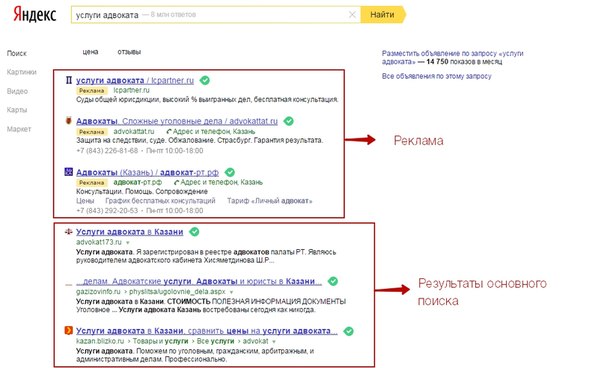The height and width of the screenshot is (368, 604).
Task: Click the green checkmark next to адвокат-рт.рф ad
Action: (x=230, y=172)
